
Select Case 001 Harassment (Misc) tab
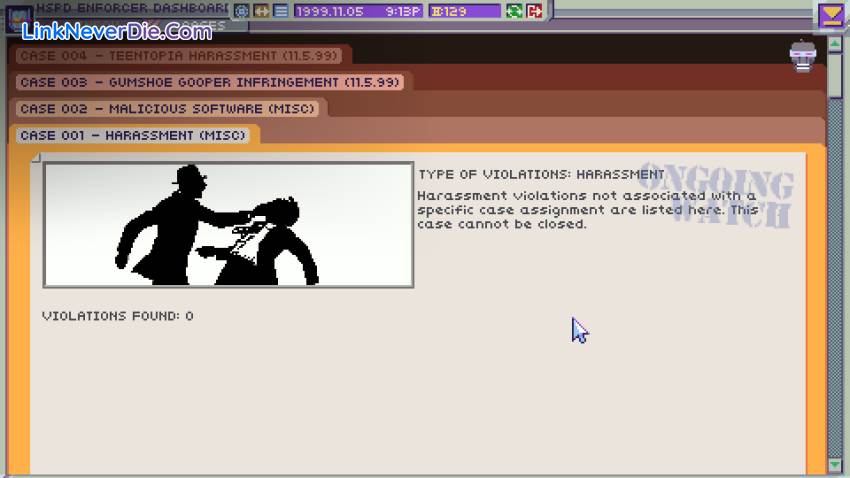click(133, 135)
